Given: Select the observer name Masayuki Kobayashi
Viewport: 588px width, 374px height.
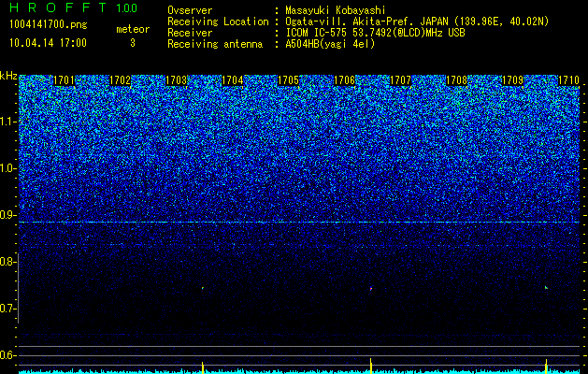Looking at the screenshot, I should pyautogui.click(x=336, y=10).
